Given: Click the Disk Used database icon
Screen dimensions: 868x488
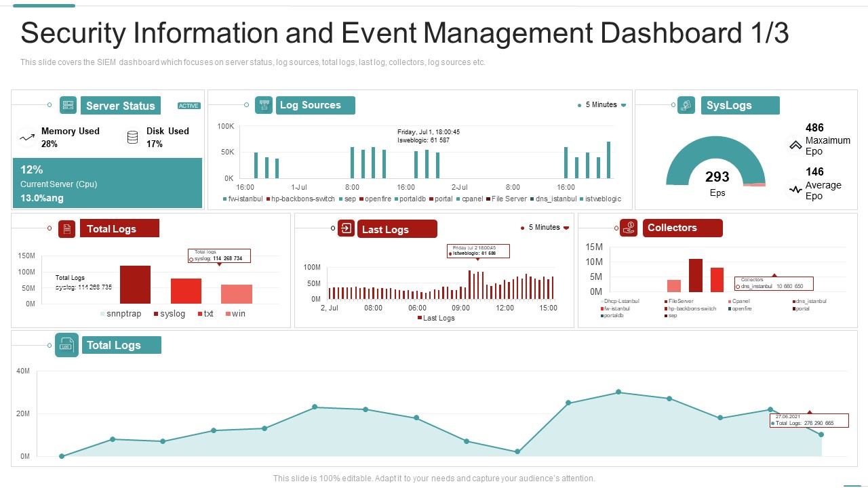Looking at the screenshot, I should 133,138.
